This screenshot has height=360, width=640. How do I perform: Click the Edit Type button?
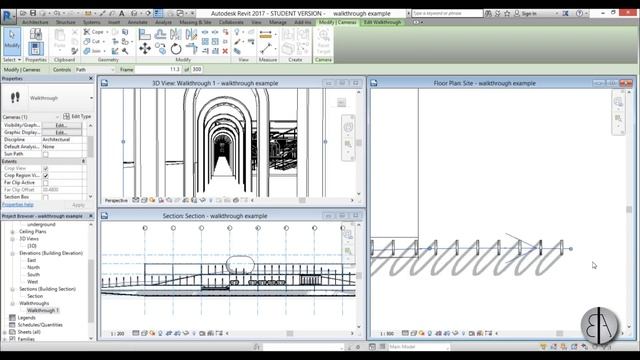point(77,116)
